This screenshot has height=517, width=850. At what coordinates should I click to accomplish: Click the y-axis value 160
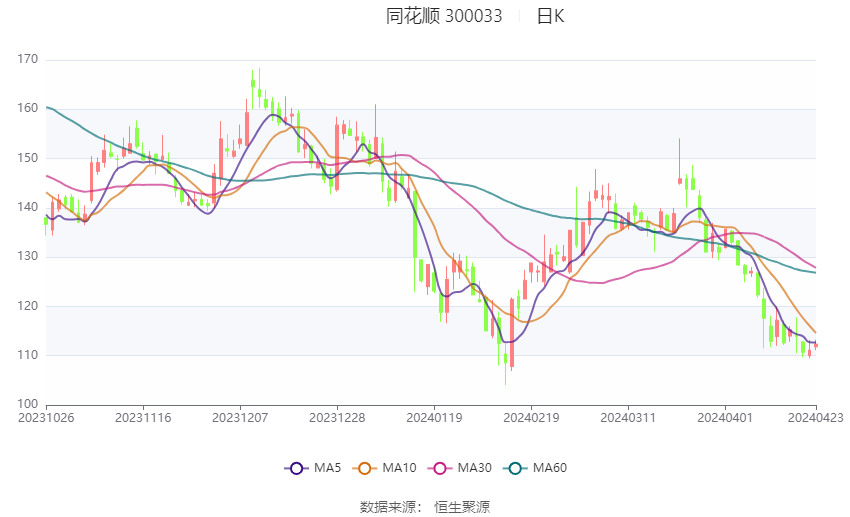(28, 108)
